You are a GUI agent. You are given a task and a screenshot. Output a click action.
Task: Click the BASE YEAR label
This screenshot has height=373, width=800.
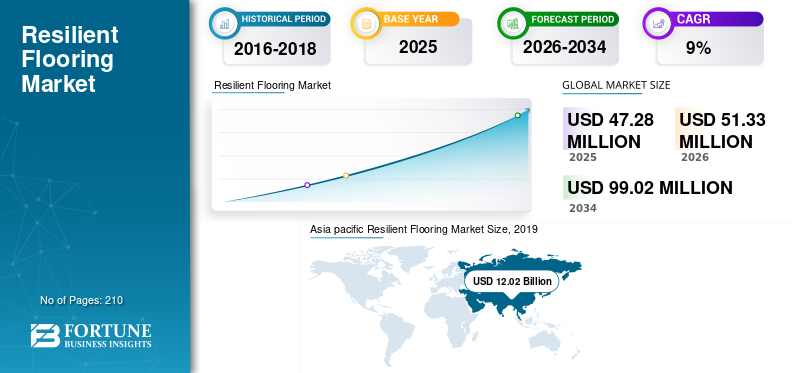tap(411, 19)
